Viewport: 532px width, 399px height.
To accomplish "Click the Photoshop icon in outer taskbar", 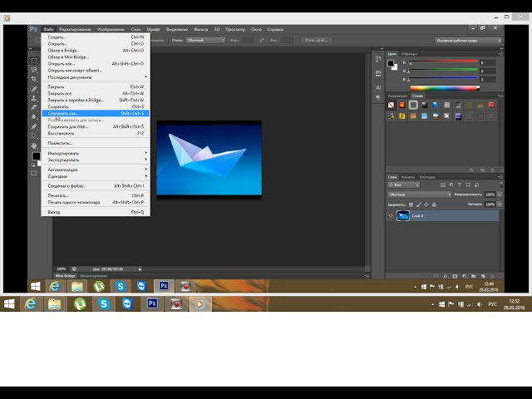I will pyautogui.click(x=152, y=304).
